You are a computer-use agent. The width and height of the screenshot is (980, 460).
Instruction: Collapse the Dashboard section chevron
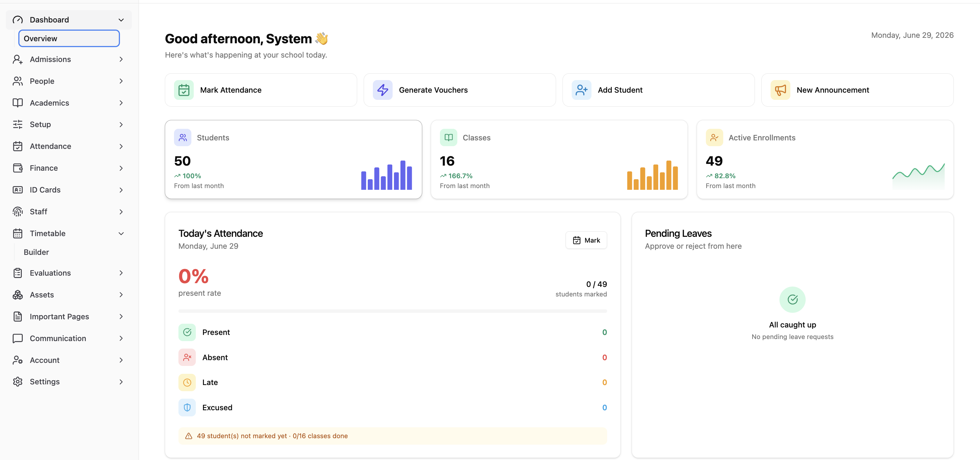click(121, 20)
